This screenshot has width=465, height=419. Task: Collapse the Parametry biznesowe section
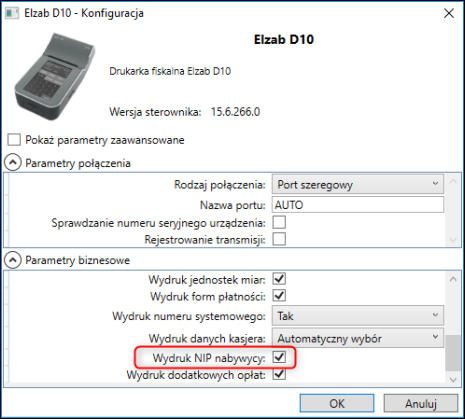click(13, 260)
